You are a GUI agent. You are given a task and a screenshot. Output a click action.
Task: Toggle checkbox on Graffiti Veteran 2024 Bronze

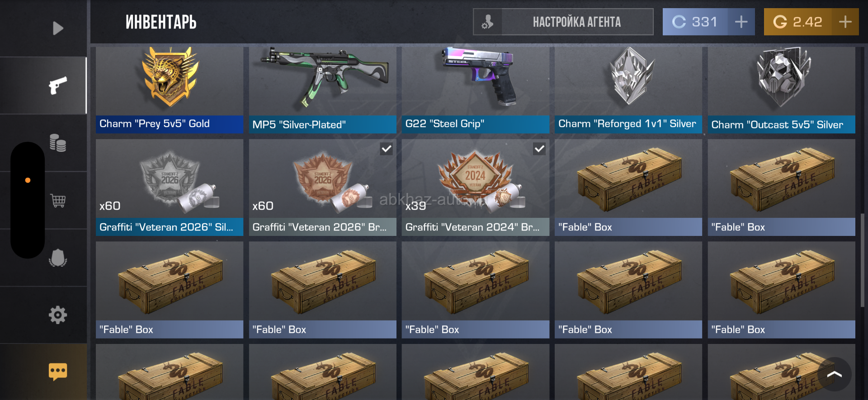click(539, 149)
